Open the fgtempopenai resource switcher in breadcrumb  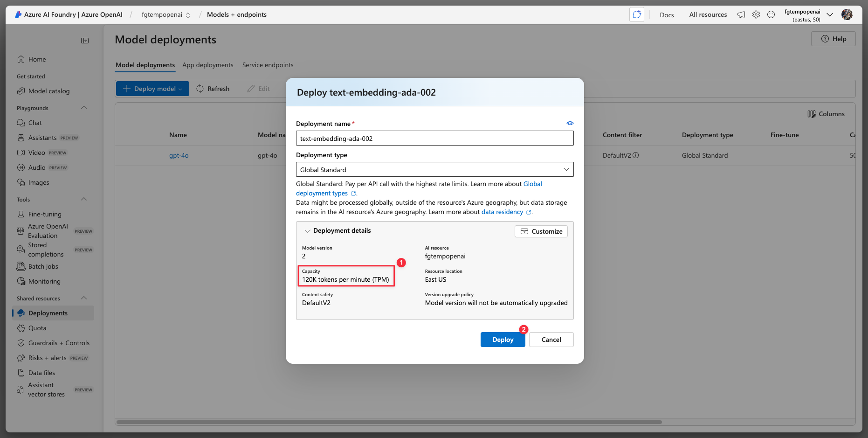point(166,14)
